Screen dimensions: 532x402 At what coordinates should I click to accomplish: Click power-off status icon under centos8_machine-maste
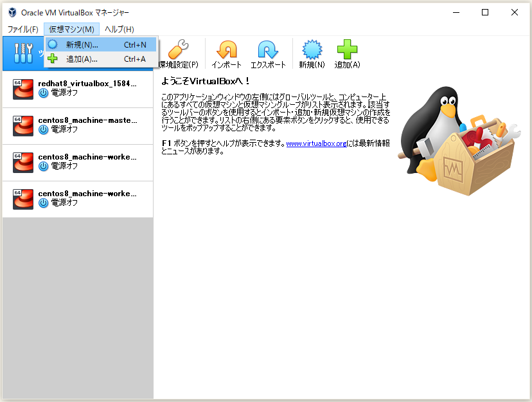[43, 130]
